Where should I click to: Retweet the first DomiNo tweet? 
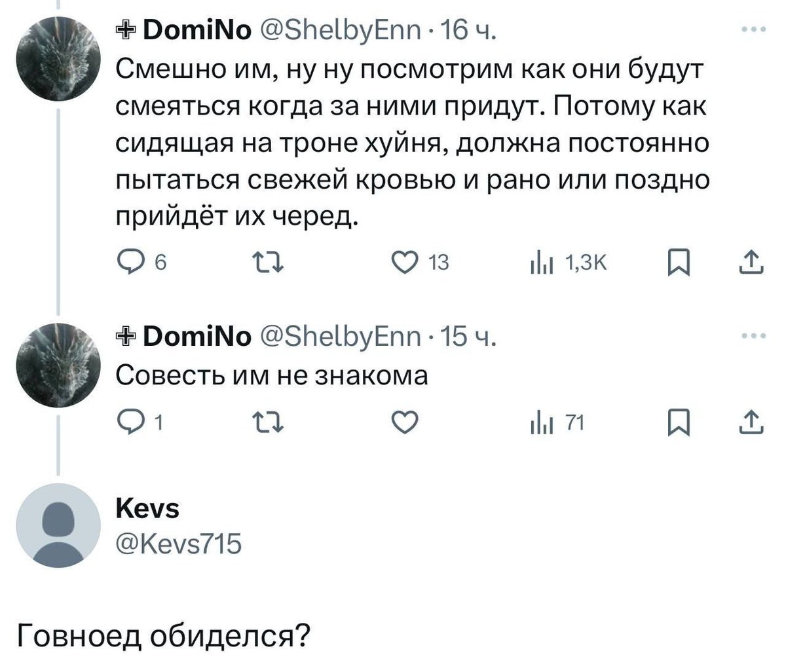pyautogui.click(x=267, y=263)
